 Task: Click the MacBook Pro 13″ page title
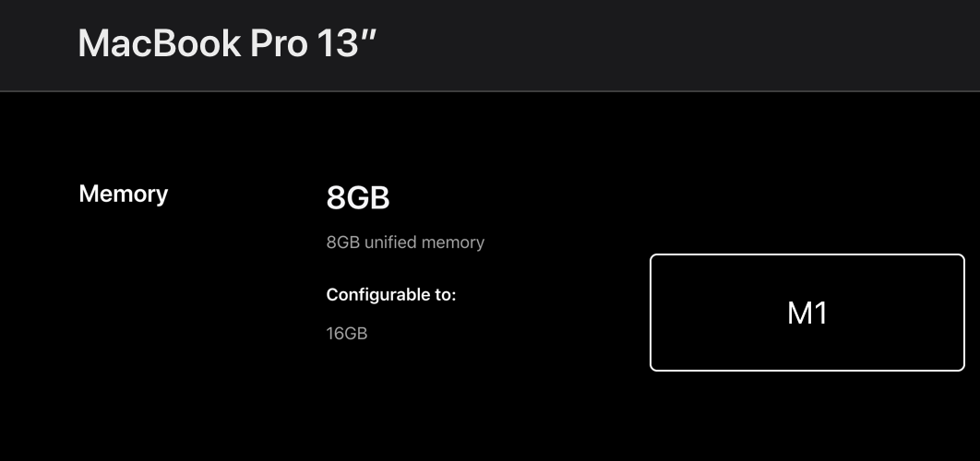click(228, 43)
